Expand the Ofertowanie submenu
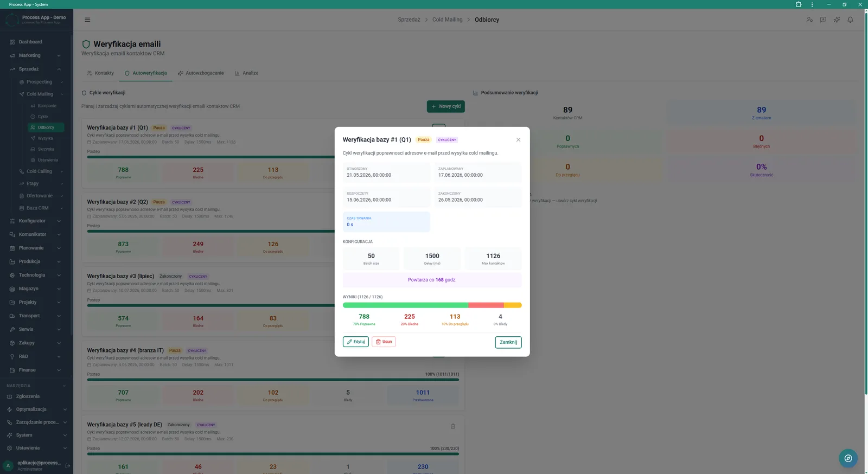This screenshot has width=868, height=474. point(41,196)
